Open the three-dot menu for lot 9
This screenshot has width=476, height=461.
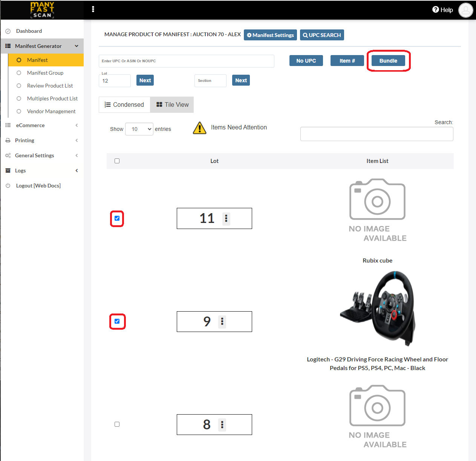222,321
